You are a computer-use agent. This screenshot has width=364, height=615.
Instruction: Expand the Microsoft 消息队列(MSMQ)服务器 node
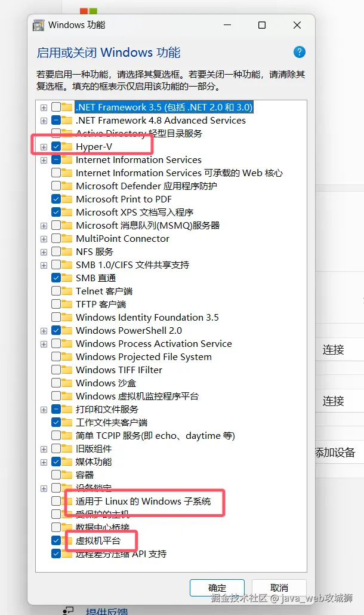[x=44, y=226]
